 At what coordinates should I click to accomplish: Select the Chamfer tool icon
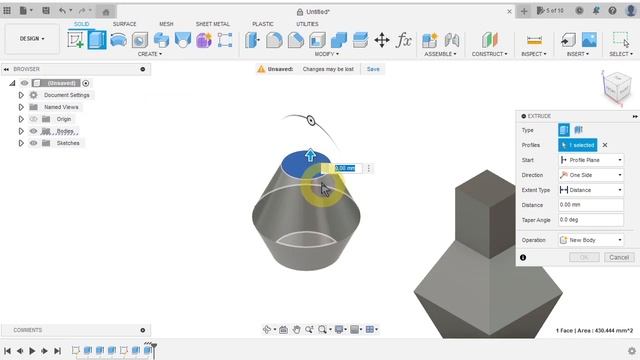tap(296, 40)
